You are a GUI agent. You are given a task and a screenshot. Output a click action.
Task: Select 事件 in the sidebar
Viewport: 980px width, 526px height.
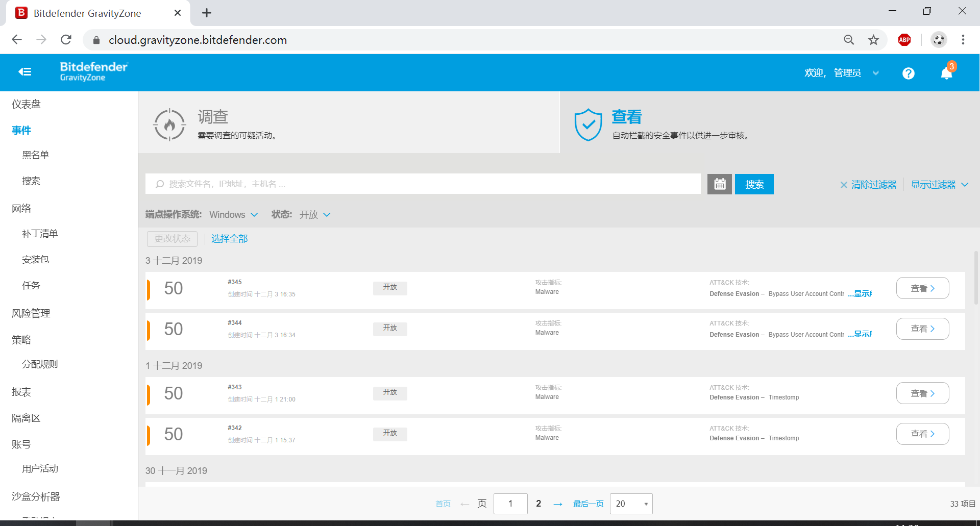tap(21, 130)
